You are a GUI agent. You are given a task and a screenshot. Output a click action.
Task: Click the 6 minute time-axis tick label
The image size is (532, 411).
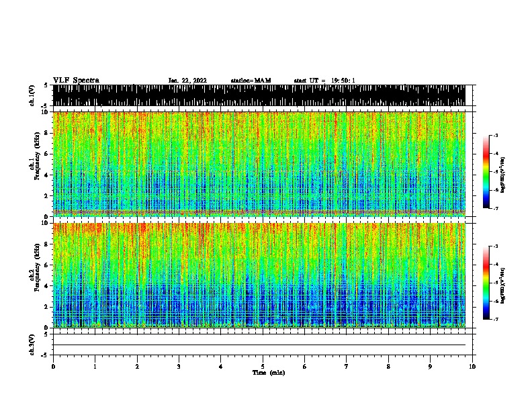click(x=305, y=367)
